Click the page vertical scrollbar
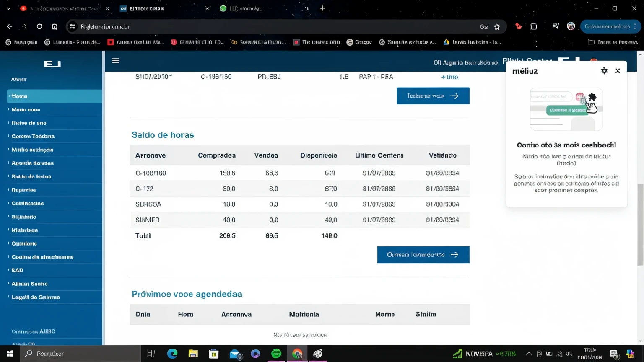The image size is (644, 362). pyautogui.click(x=640, y=225)
